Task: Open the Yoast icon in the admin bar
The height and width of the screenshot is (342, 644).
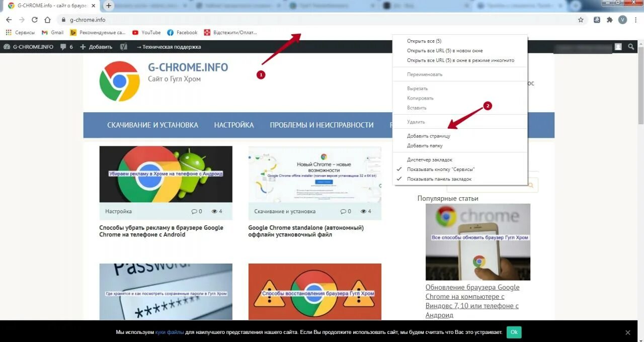Action: coord(124,47)
